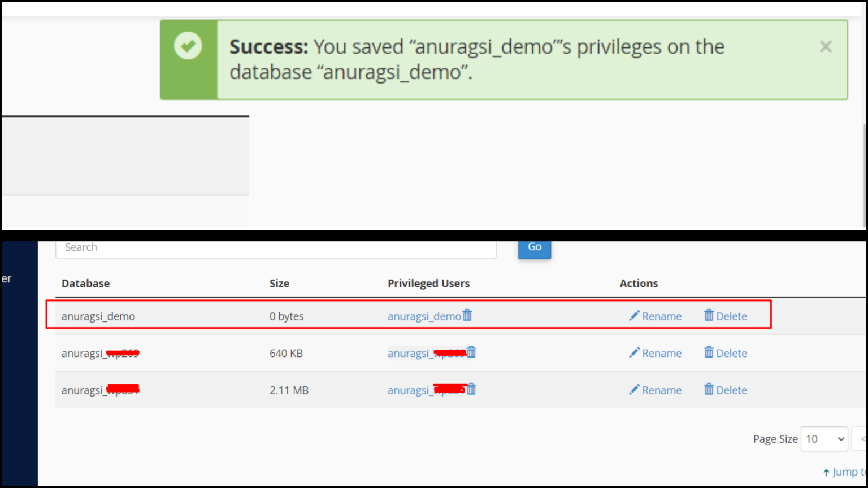The height and width of the screenshot is (488, 868).
Task: Select the Size column header
Action: click(x=279, y=283)
